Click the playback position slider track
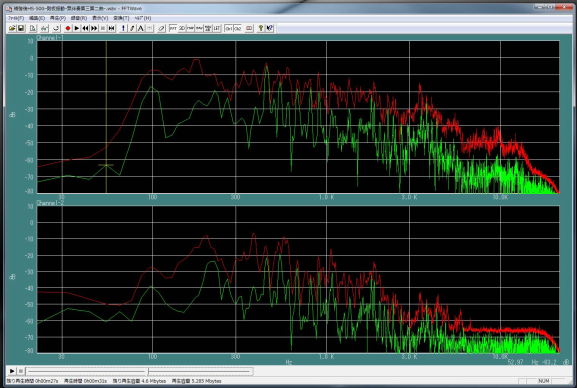This screenshot has width=577, height=388. pyautogui.click(x=140, y=371)
